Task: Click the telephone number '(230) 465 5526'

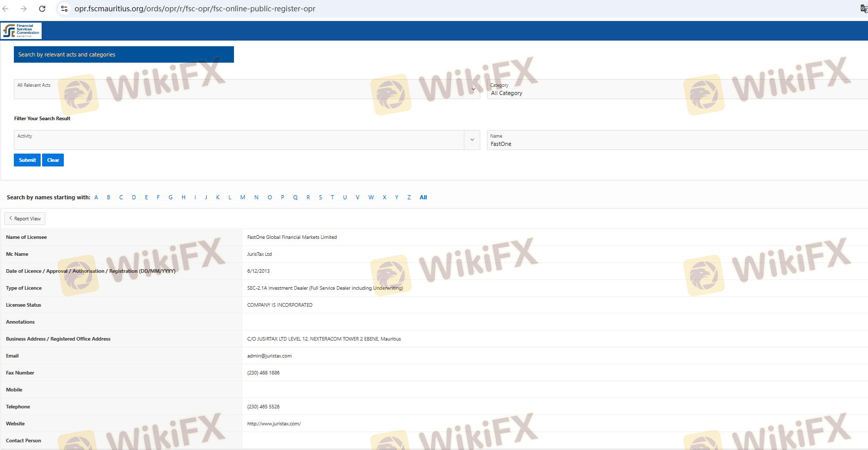Action: (263, 407)
